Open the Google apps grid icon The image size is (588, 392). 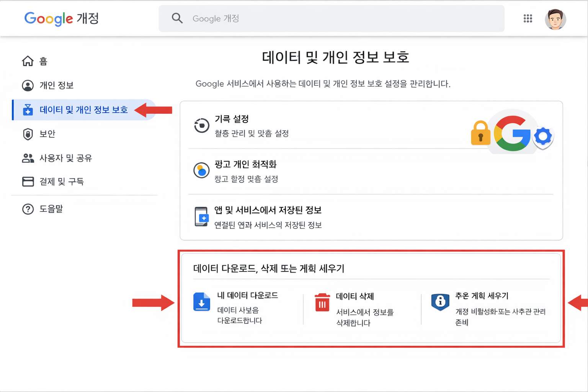pyautogui.click(x=528, y=18)
